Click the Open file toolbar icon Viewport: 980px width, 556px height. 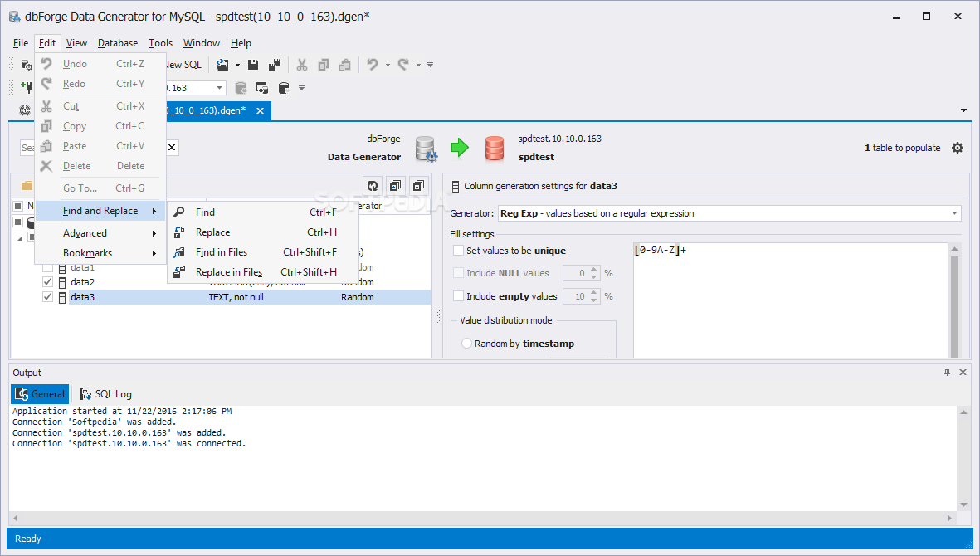[222, 65]
